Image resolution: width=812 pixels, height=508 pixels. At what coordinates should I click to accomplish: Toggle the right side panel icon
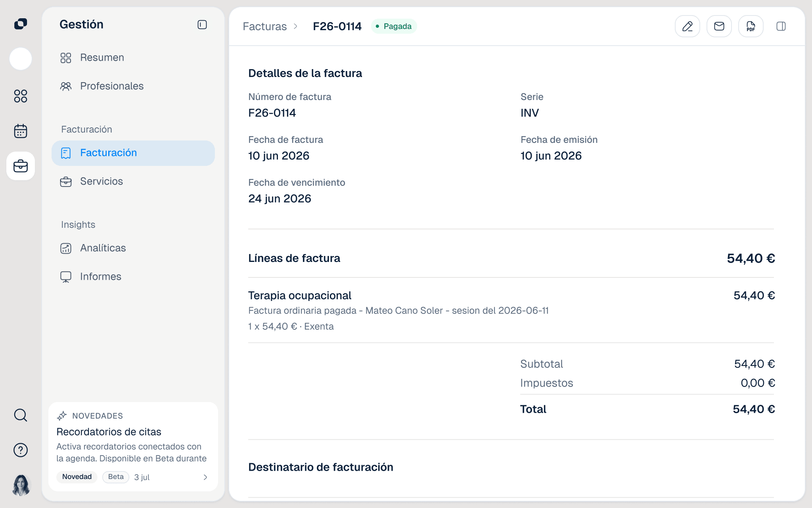[781, 26]
